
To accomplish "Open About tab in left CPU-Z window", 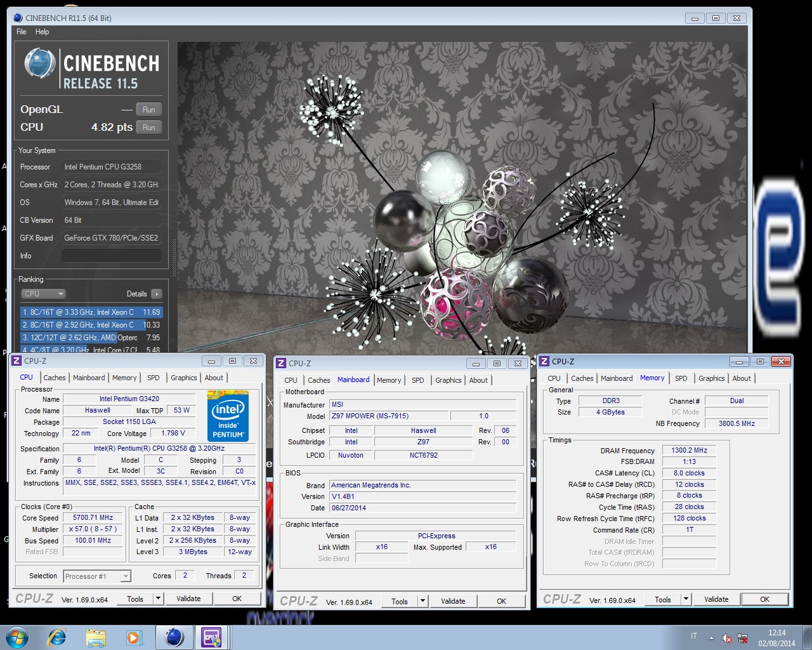I will pos(214,378).
